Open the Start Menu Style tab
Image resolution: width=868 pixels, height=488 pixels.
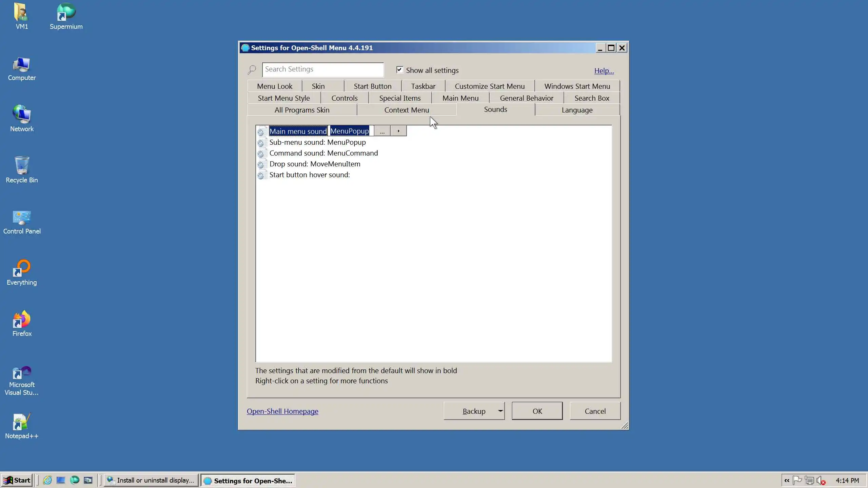[283, 98]
